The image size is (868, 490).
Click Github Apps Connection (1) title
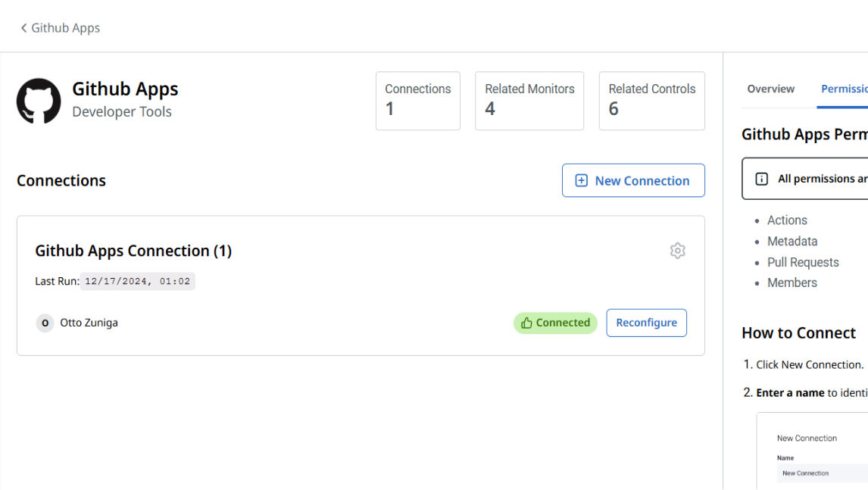133,251
